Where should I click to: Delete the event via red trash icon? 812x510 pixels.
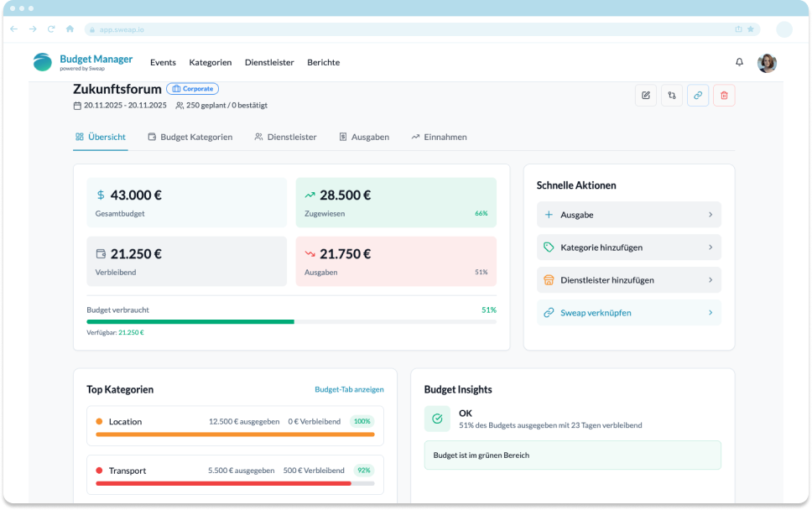723,96
